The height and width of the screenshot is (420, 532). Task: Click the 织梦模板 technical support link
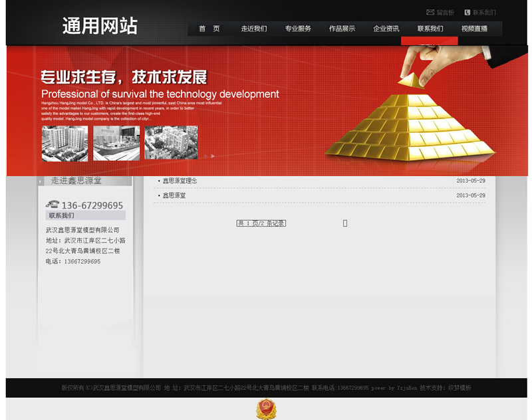[459, 387]
